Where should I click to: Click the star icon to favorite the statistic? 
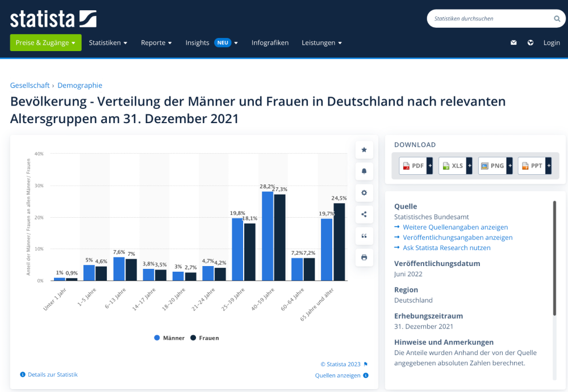point(364,150)
